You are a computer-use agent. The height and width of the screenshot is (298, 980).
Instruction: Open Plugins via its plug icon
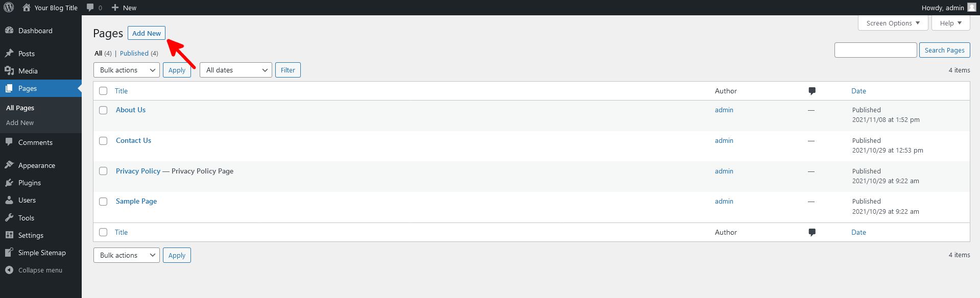click(9, 183)
